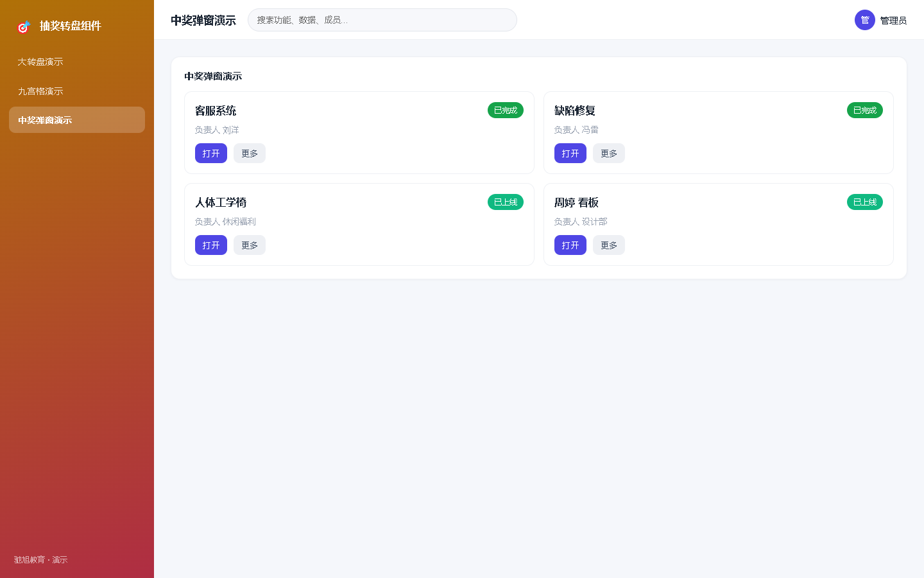Click the target logo icon in sidebar
The image size is (924, 578).
click(24, 26)
